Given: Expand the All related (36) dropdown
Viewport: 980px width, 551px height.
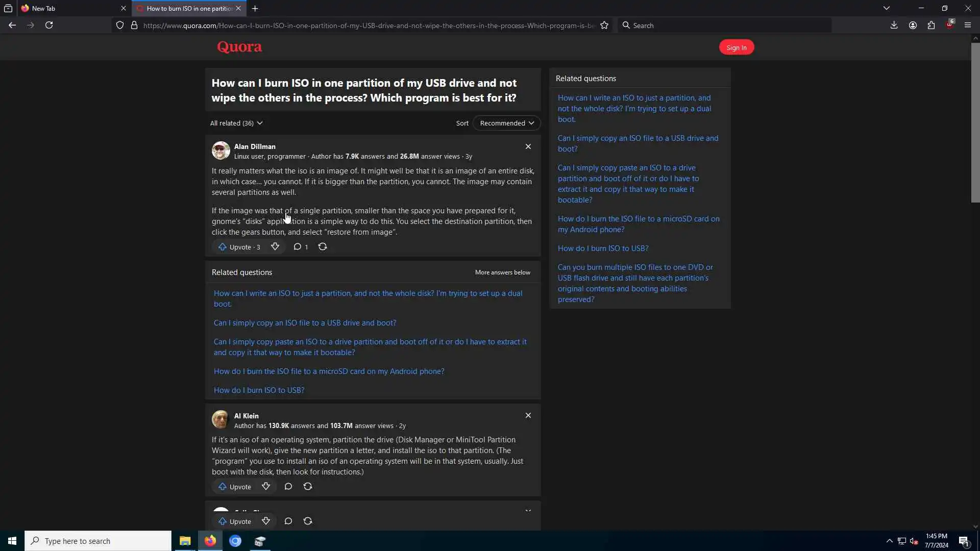Looking at the screenshot, I should click(x=236, y=123).
